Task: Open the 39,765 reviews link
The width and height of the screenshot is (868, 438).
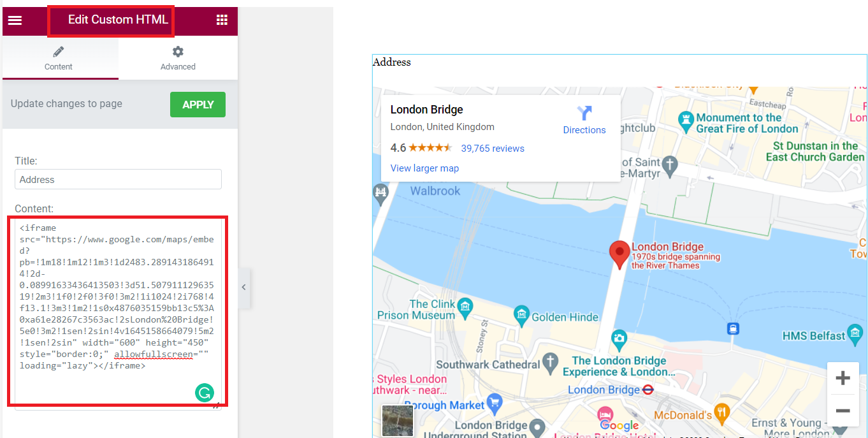Action: coord(493,149)
